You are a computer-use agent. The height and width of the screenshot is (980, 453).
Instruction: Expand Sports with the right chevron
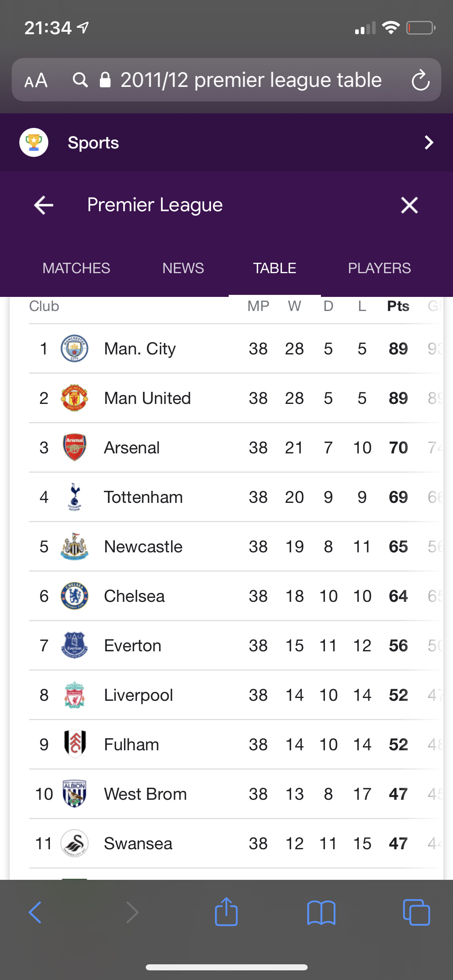point(429,142)
